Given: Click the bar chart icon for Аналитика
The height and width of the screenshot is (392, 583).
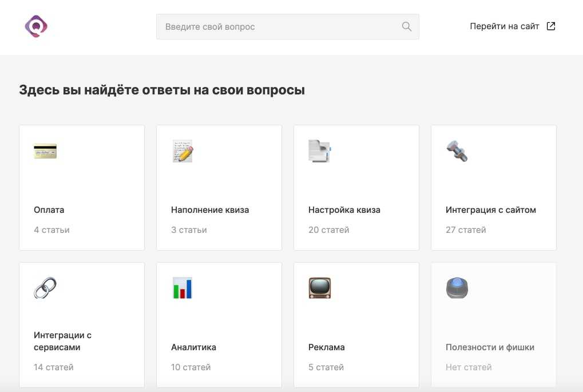Looking at the screenshot, I should 183,288.
